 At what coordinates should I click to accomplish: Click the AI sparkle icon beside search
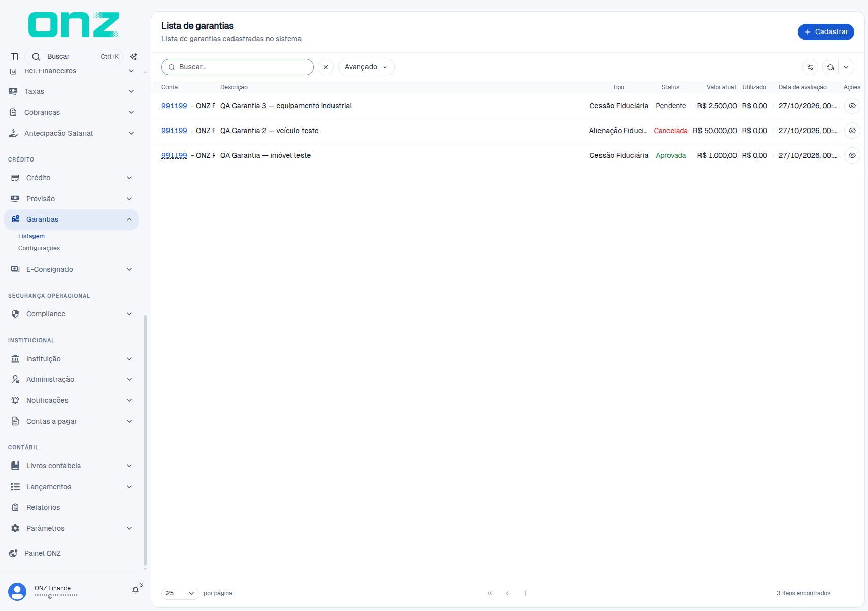133,57
